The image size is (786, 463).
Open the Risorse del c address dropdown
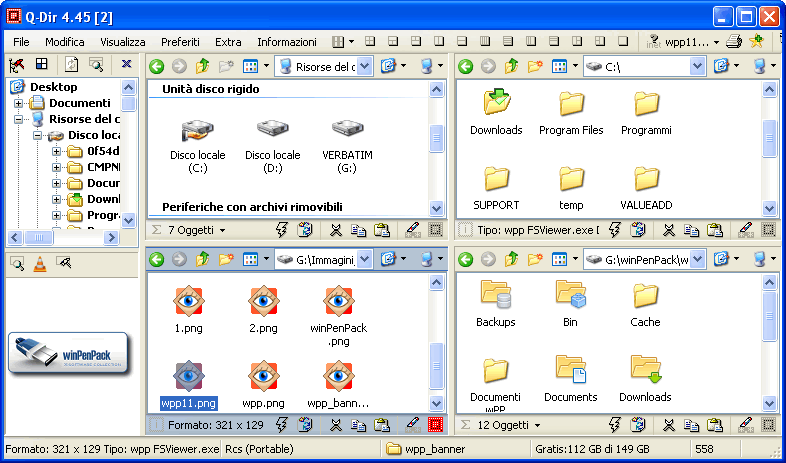click(365, 66)
